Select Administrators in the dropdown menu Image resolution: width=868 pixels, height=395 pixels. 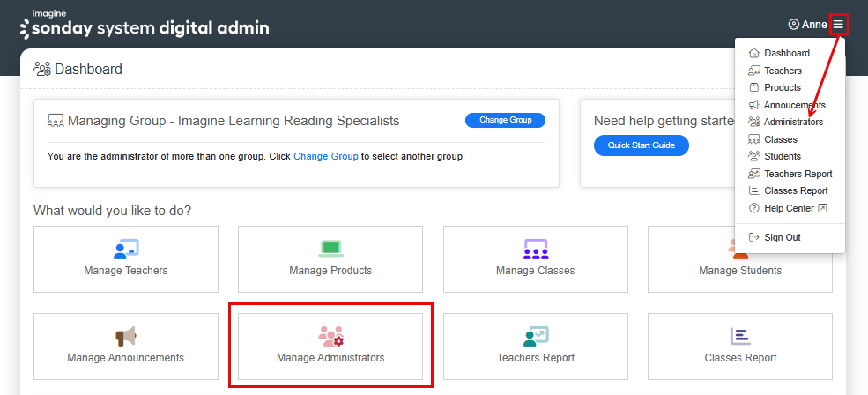click(x=793, y=123)
